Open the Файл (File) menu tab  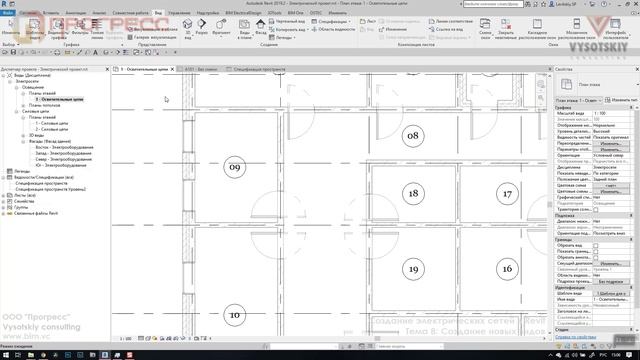point(7,13)
